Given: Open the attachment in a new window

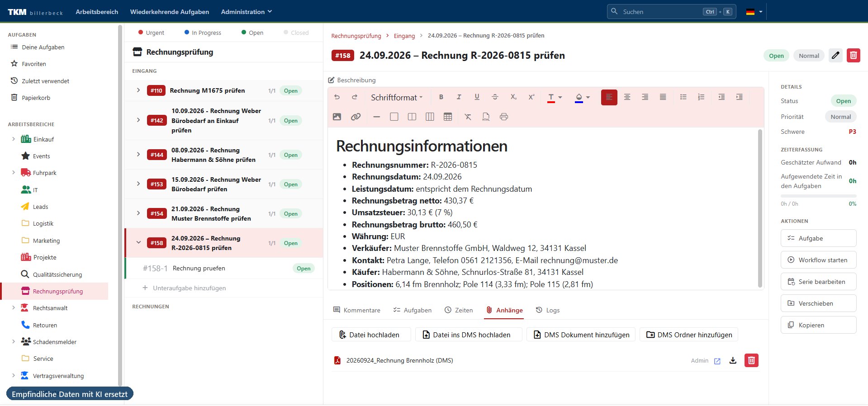Looking at the screenshot, I should tap(717, 361).
